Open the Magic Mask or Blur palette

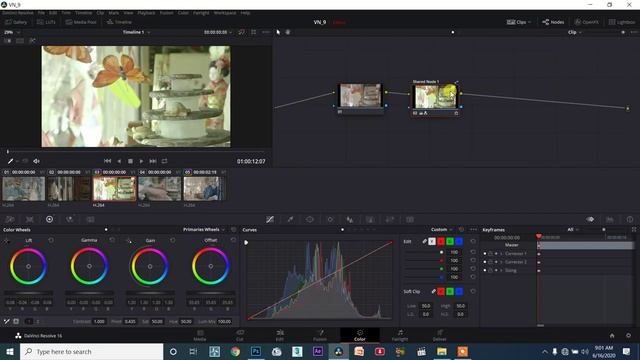click(x=350, y=219)
